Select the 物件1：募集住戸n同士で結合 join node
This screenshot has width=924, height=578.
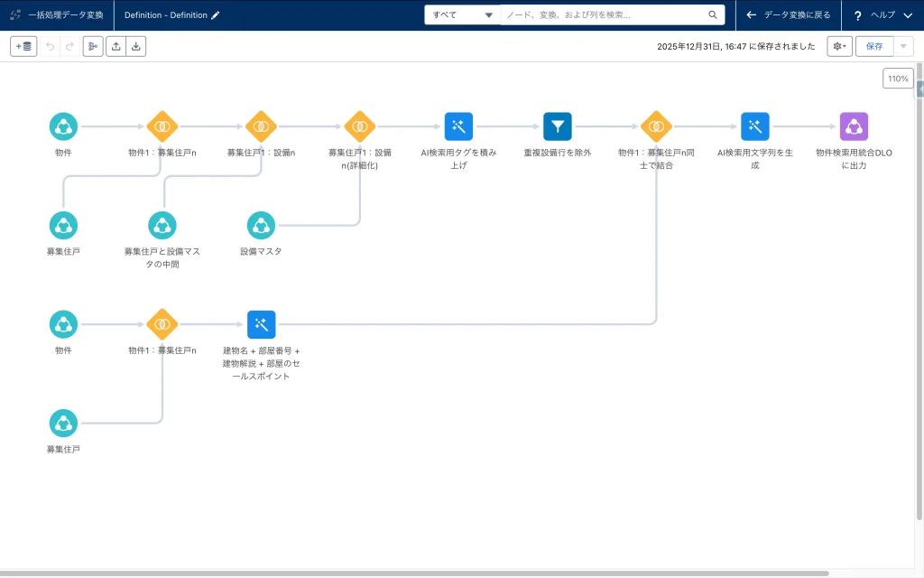[656, 126]
